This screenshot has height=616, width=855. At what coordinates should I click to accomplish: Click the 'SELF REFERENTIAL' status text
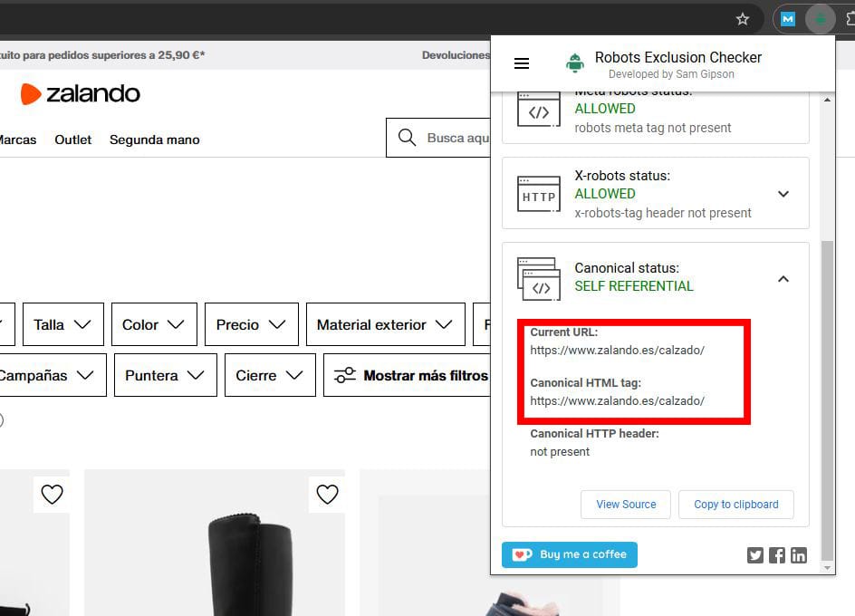tap(634, 286)
